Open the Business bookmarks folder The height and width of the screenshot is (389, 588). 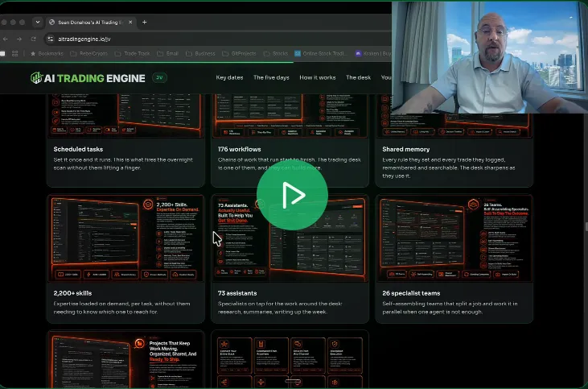pyautogui.click(x=200, y=54)
